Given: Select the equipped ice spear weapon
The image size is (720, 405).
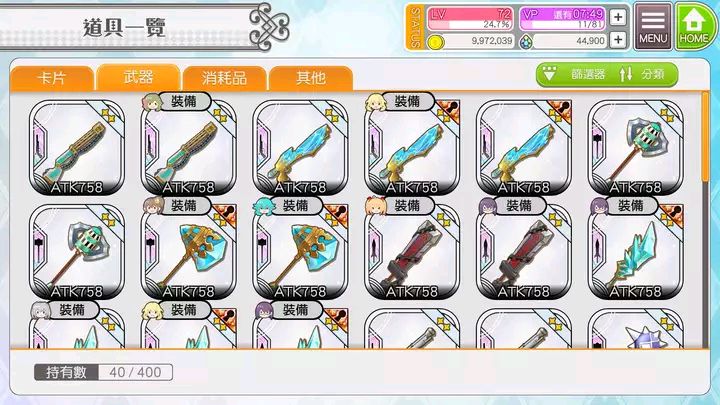Looking at the screenshot, I should (636, 252).
